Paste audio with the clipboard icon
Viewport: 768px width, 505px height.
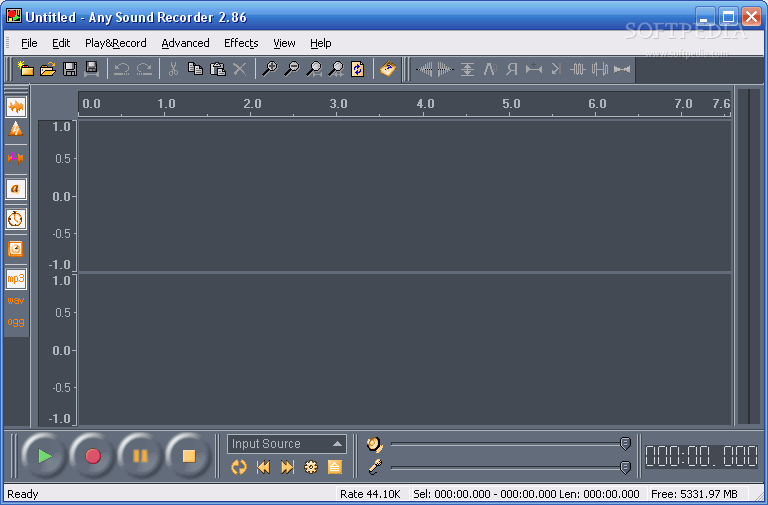pos(217,69)
